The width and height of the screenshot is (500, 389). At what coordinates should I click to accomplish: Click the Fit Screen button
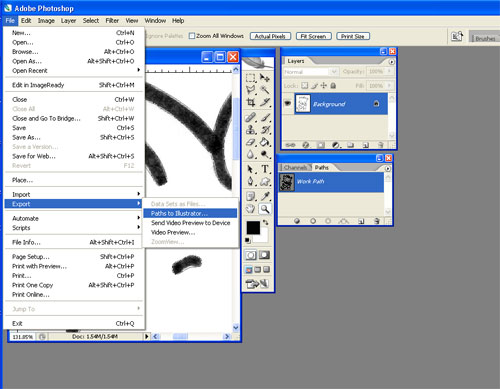tap(314, 36)
